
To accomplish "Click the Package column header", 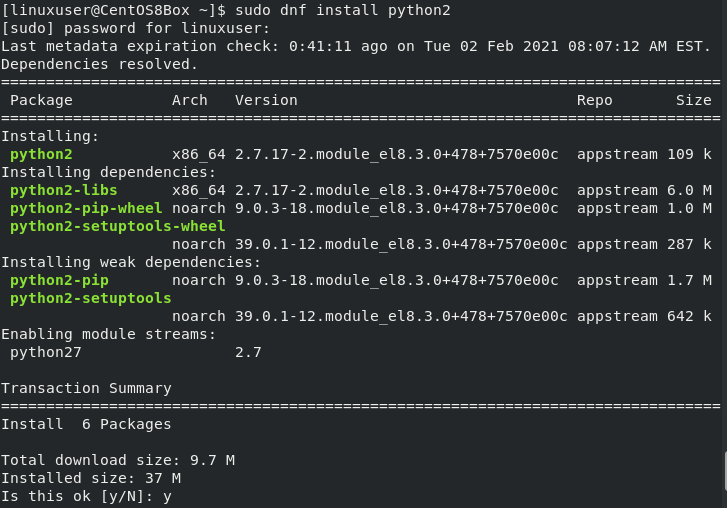I will tap(41, 100).
